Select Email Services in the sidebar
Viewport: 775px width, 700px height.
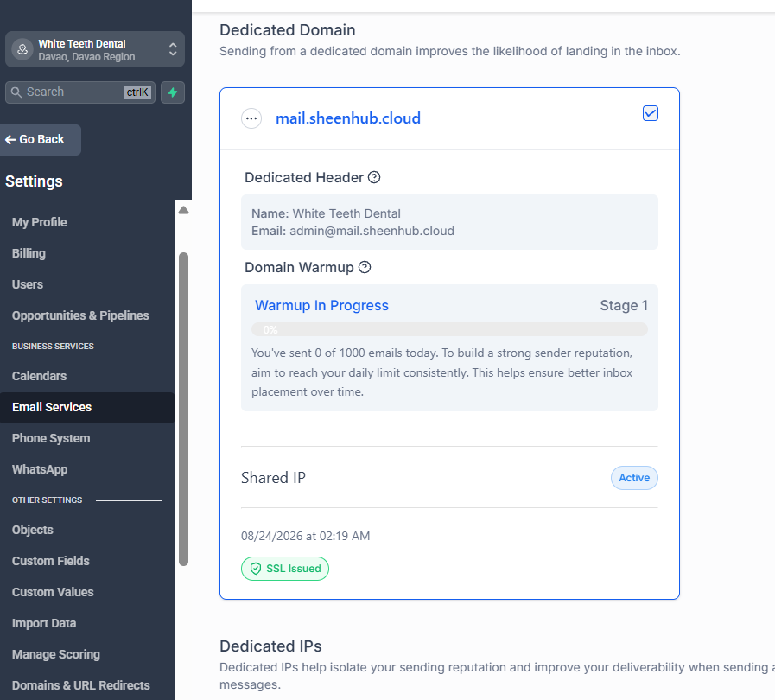[87, 407]
